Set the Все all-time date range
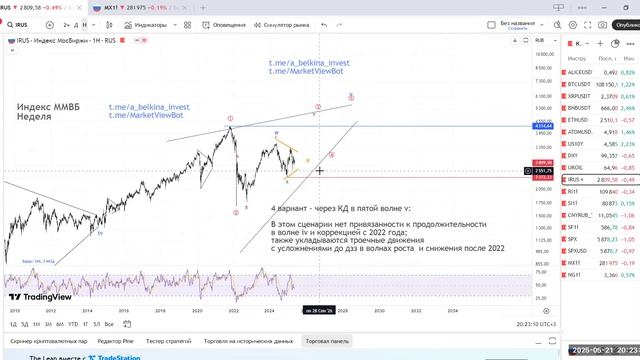640x360 pixels. tap(109, 324)
